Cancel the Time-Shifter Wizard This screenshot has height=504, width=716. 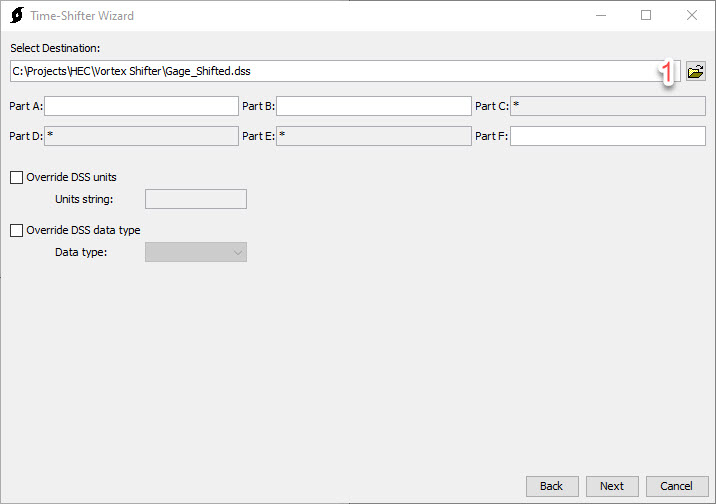tap(677, 486)
